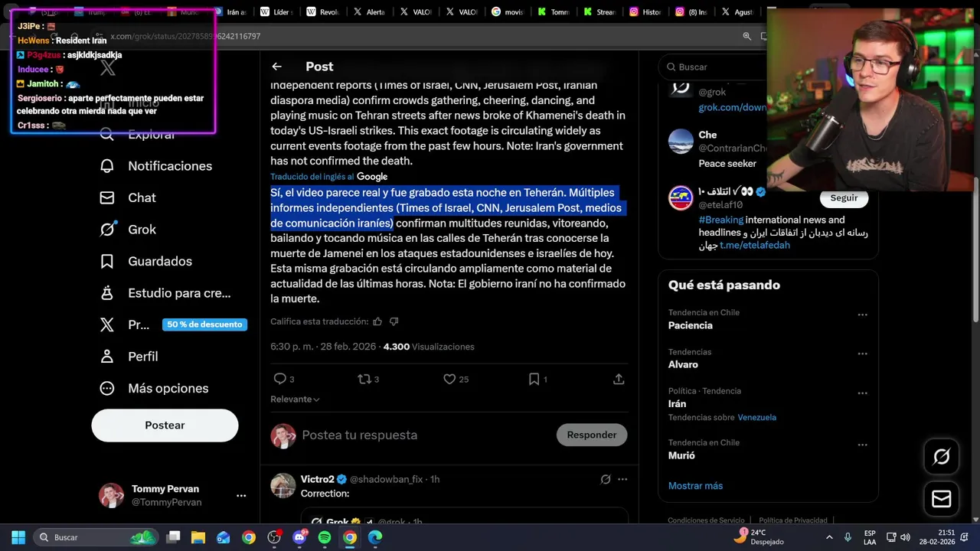
Task: Open three-dot menu for Irán trend
Action: [862, 393]
